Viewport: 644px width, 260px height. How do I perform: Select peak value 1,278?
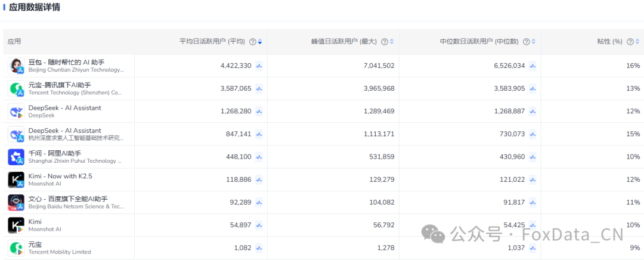pyautogui.click(x=386, y=247)
